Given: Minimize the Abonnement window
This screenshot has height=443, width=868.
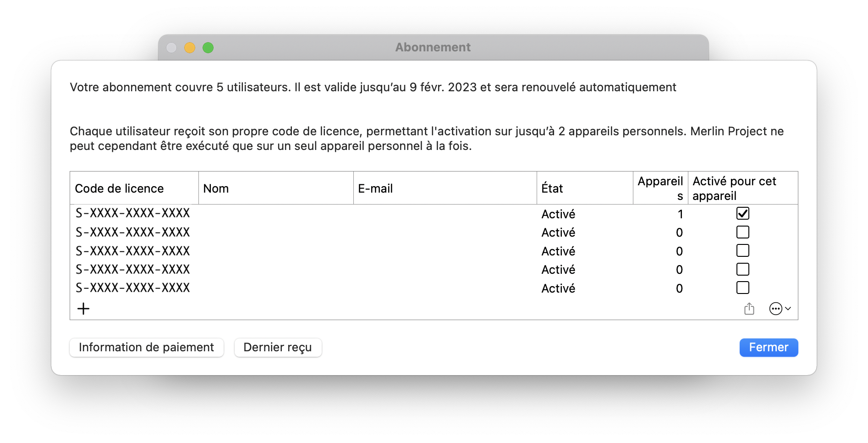Looking at the screenshot, I should click(x=190, y=47).
